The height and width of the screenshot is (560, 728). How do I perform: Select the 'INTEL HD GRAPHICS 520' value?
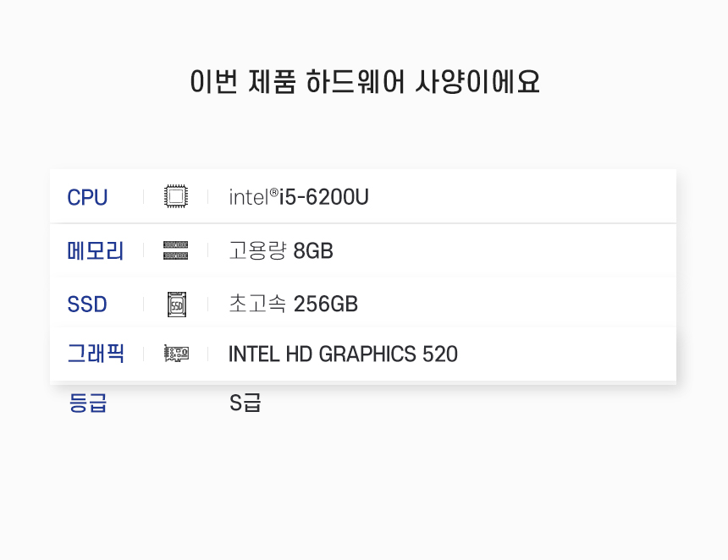(x=343, y=354)
